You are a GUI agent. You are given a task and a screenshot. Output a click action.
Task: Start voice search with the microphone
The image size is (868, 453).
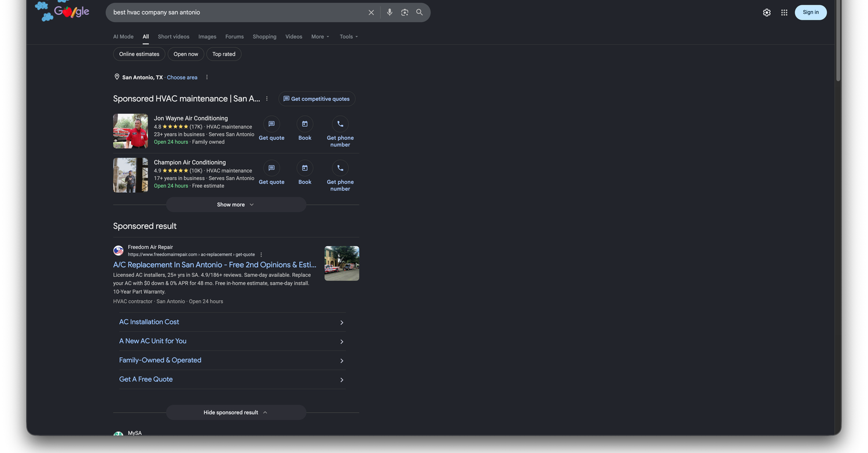point(389,12)
